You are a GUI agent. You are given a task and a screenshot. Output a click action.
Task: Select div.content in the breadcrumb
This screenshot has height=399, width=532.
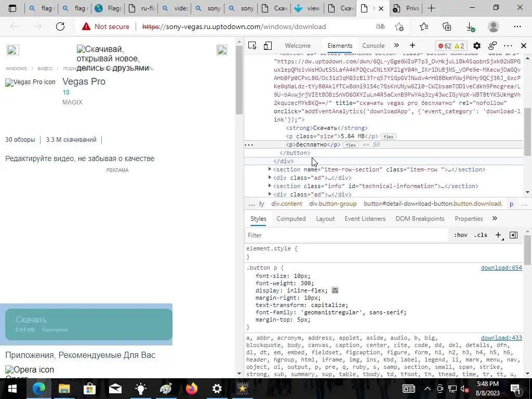(286, 204)
